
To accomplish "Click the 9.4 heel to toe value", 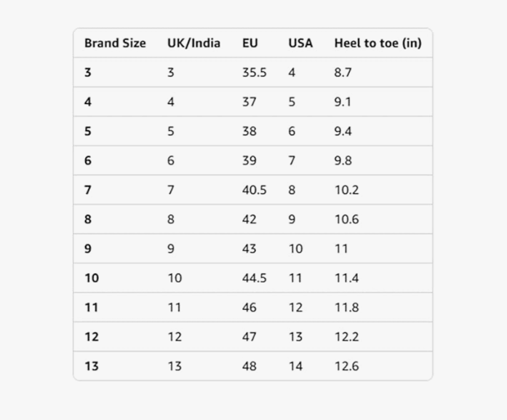I will (x=343, y=132).
